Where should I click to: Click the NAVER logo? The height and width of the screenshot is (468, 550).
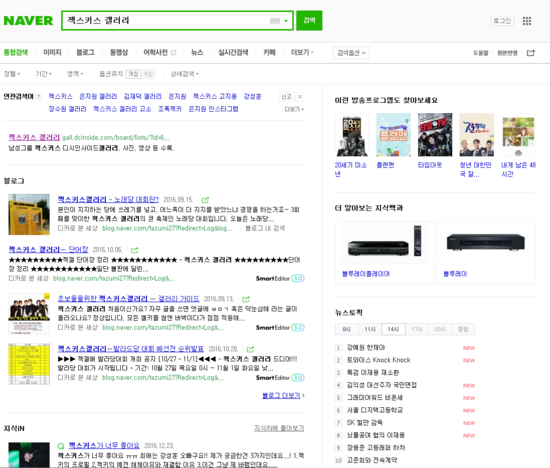28,21
